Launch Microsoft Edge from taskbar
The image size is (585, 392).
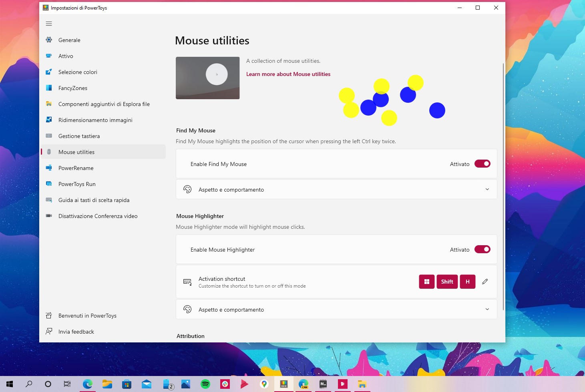click(x=87, y=384)
